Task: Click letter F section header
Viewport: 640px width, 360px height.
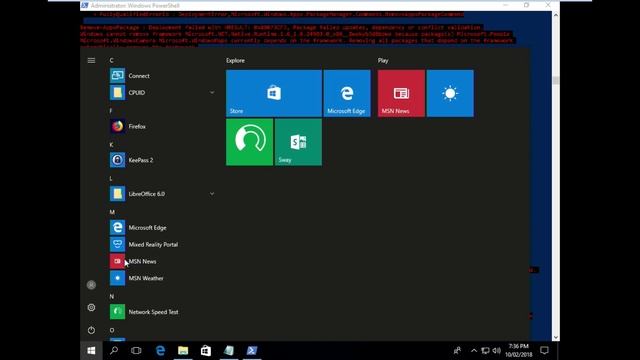Action: (x=111, y=111)
